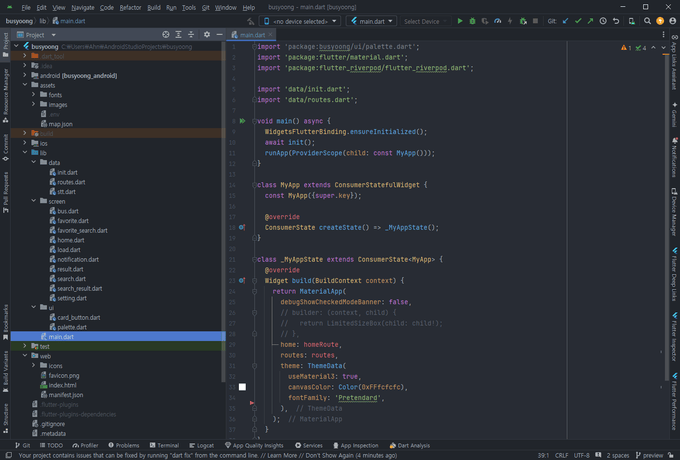Click the Debug bug icon in toolbar
The height and width of the screenshot is (460, 680).
[x=472, y=21]
